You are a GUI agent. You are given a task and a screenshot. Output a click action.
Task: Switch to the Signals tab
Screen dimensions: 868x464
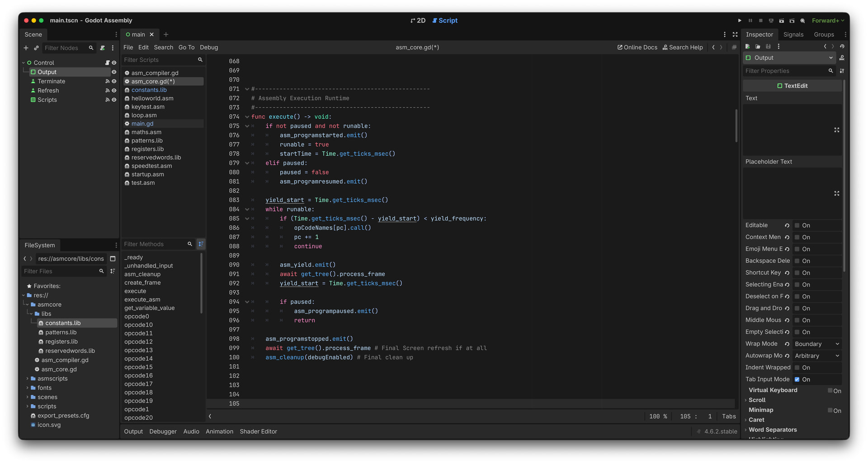793,34
